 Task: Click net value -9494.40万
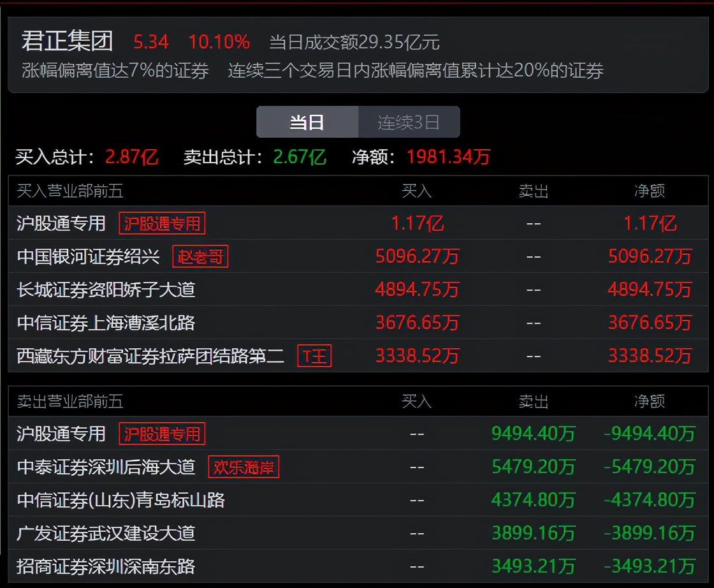pyautogui.click(x=650, y=434)
